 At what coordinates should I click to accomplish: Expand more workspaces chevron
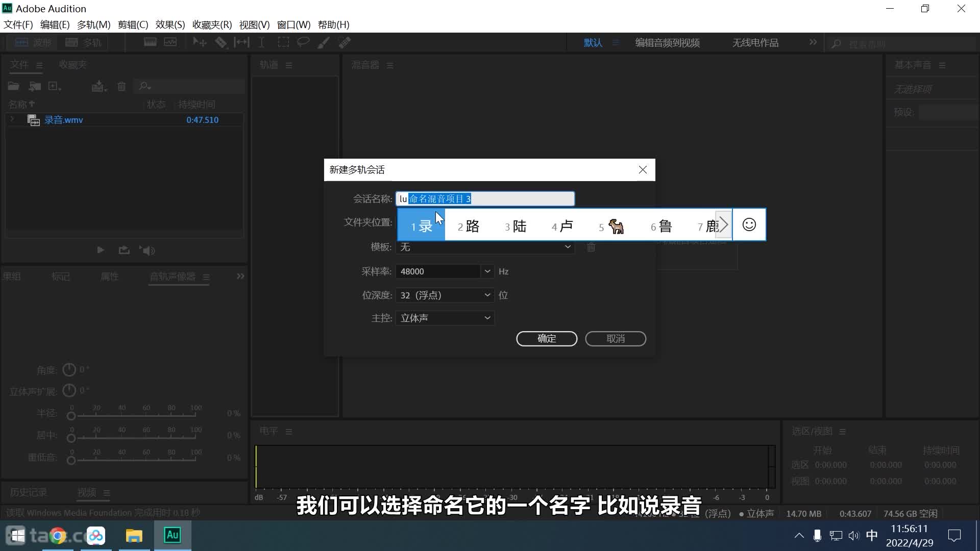pos(813,42)
